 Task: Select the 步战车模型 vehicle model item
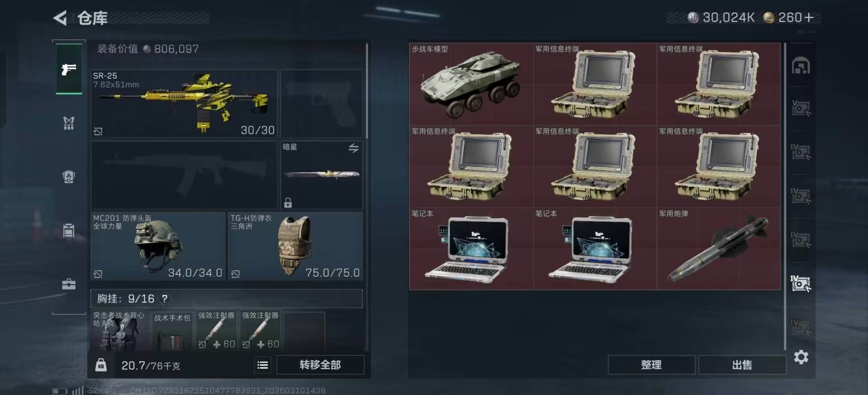click(471, 84)
